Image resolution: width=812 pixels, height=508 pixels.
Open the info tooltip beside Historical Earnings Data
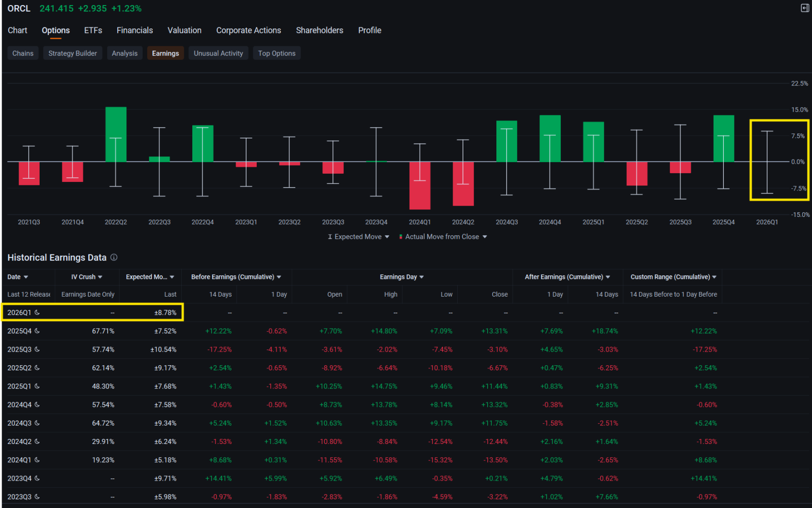click(114, 258)
